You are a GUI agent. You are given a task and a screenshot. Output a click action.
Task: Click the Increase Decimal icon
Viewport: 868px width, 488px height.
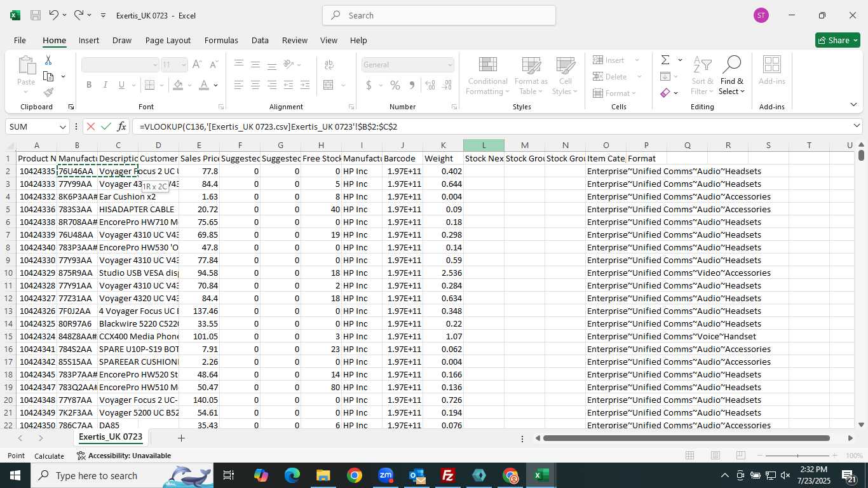click(x=430, y=85)
